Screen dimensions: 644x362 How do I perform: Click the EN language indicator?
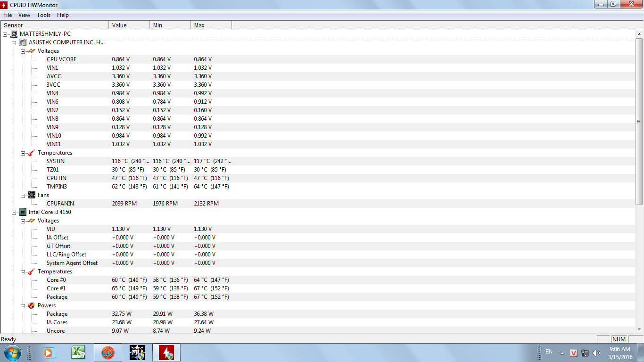click(549, 352)
